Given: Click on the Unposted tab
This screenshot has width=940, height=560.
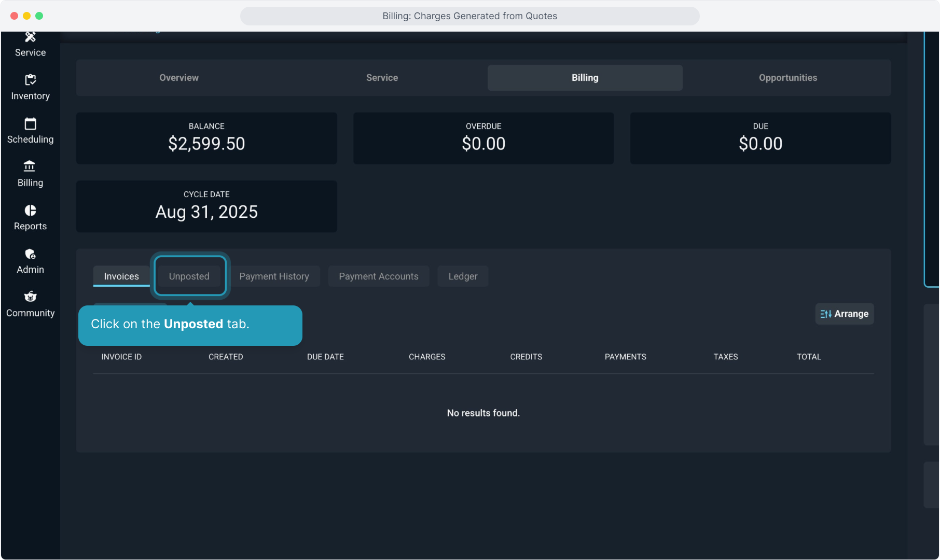Looking at the screenshot, I should coord(189,276).
